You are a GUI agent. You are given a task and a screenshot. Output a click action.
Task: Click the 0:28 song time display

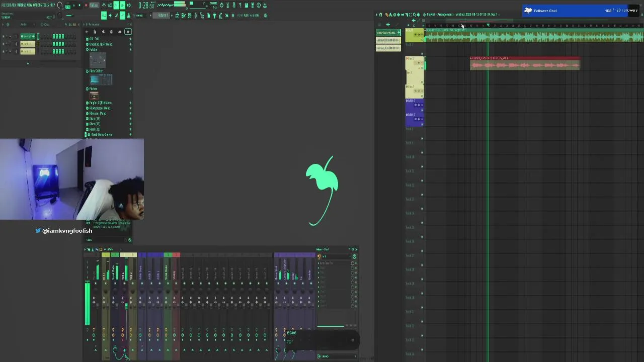[146, 5]
